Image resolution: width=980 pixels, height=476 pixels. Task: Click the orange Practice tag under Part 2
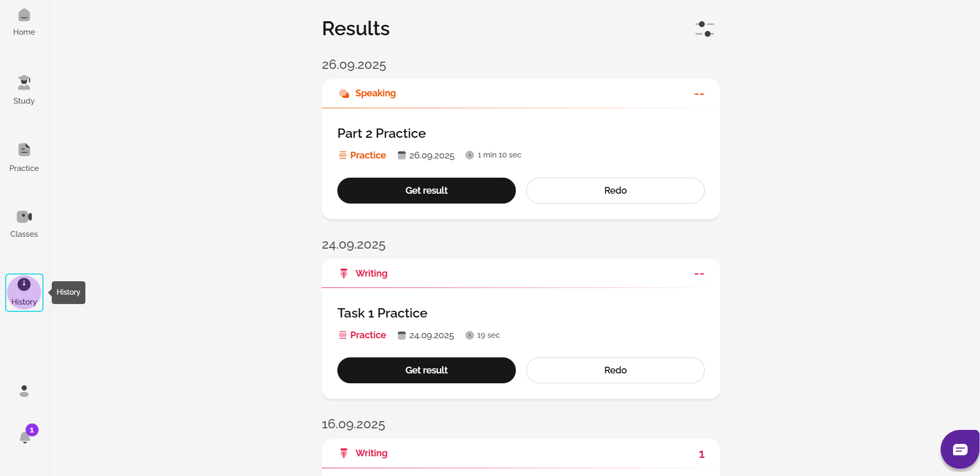tap(367, 155)
